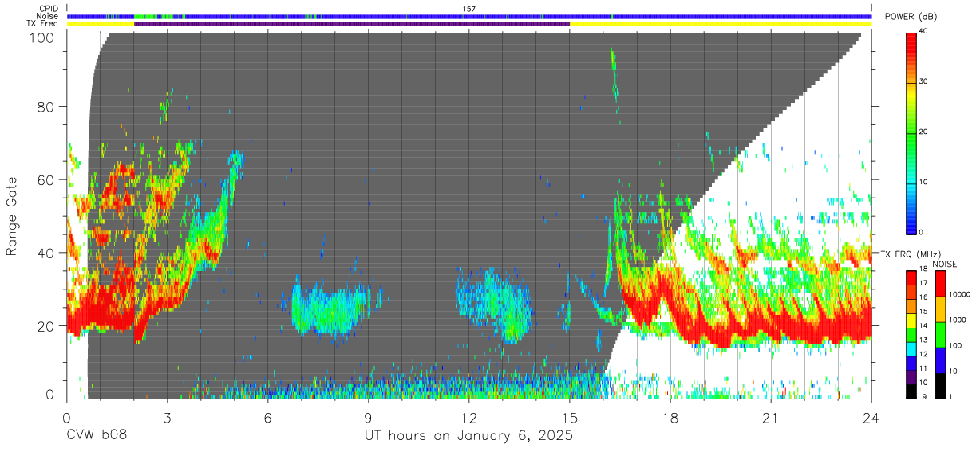Click the noise color legend bar
980x452 pixels.
click(940, 335)
